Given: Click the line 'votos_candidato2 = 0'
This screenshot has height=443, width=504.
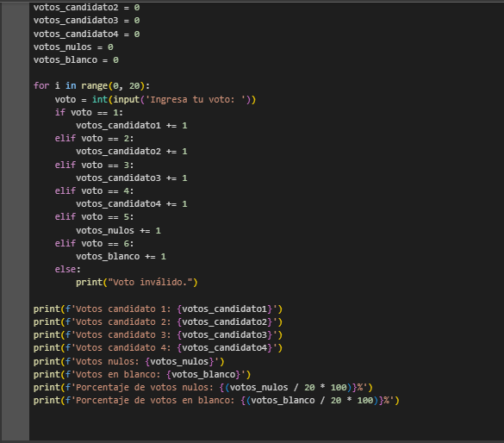Looking at the screenshot, I should pyautogui.click(x=86, y=8).
